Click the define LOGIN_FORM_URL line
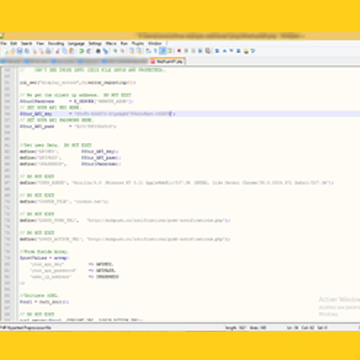Viewport: 360px width, 360px height. (125, 220)
